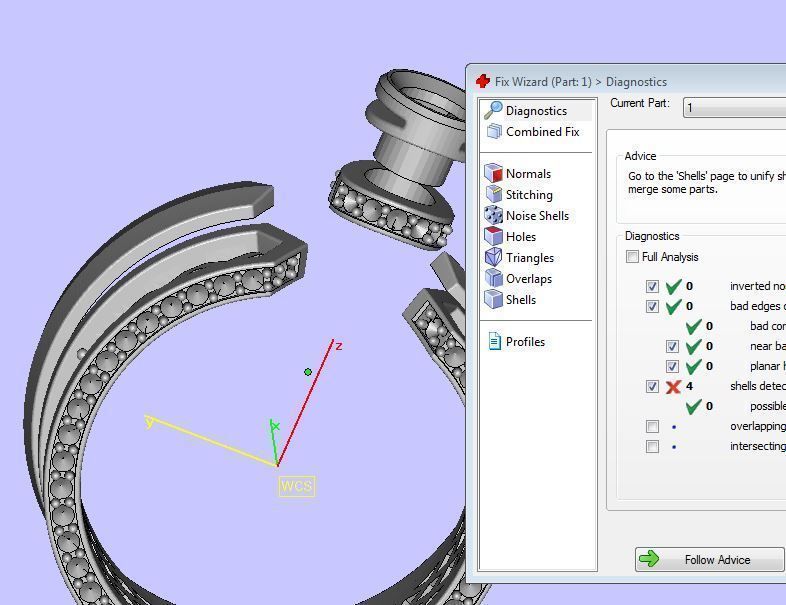Click the green point marker in viewport
The width and height of the screenshot is (786, 605).
pyautogui.click(x=308, y=372)
